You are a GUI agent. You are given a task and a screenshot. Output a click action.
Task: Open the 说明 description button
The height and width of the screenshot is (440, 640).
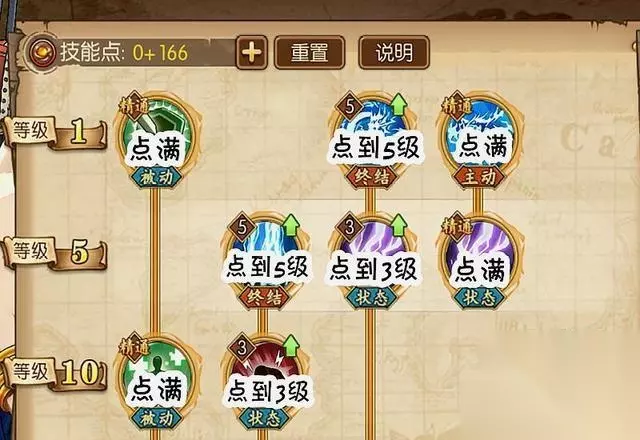coord(394,52)
